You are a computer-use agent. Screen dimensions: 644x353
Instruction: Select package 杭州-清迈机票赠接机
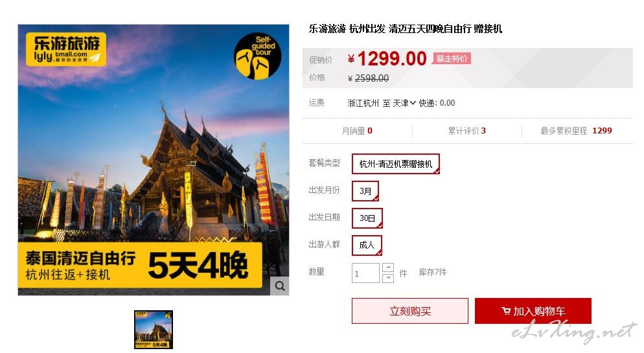(x=395, y=164)
